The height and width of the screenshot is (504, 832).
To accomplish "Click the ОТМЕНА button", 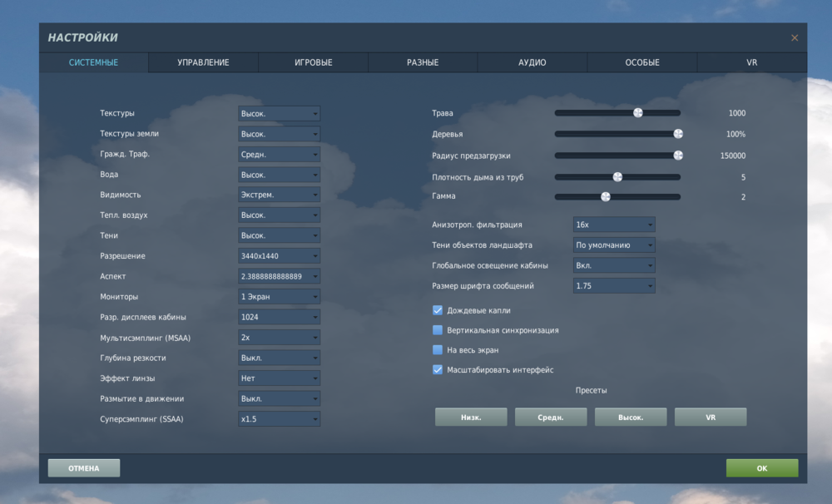I will (84, 468).
